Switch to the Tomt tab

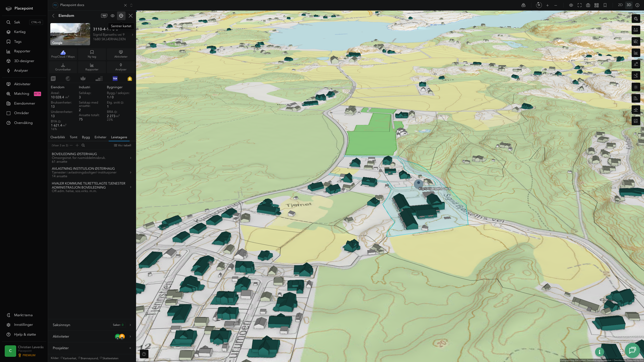tap(73, 137)
